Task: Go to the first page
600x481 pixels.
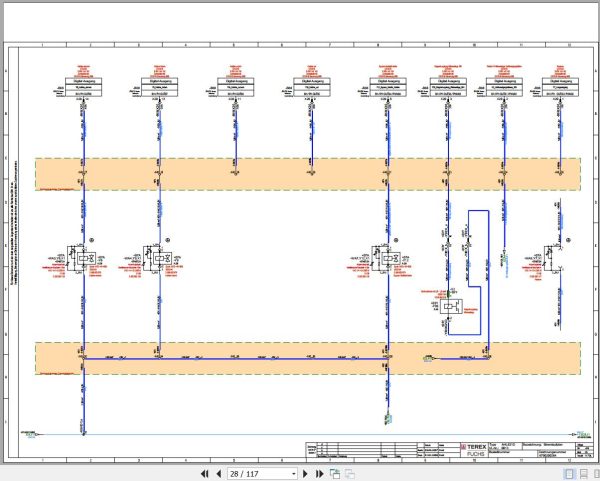Action: point(205,474)
